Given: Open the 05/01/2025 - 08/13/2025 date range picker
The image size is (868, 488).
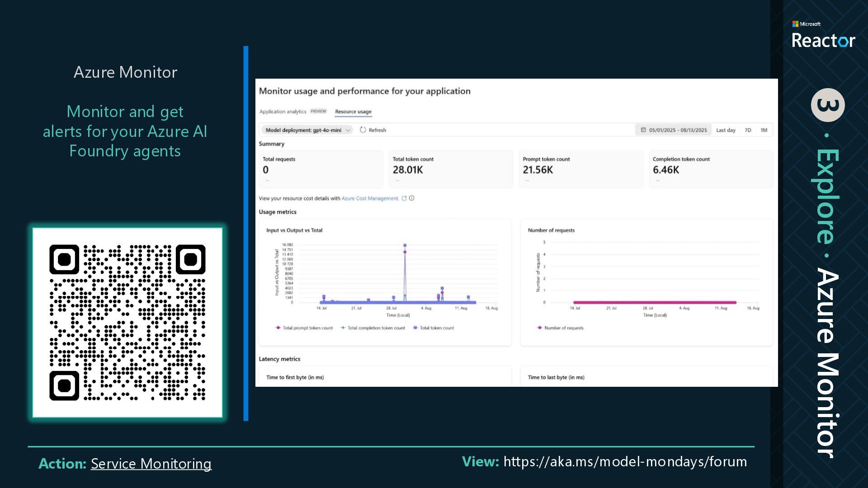Looking at the screenshot, I should pyautogui.click(x=673, y=130).
